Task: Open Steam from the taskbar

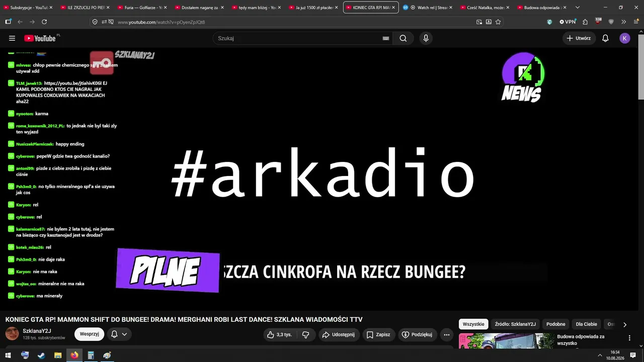Action: [41, 355]
